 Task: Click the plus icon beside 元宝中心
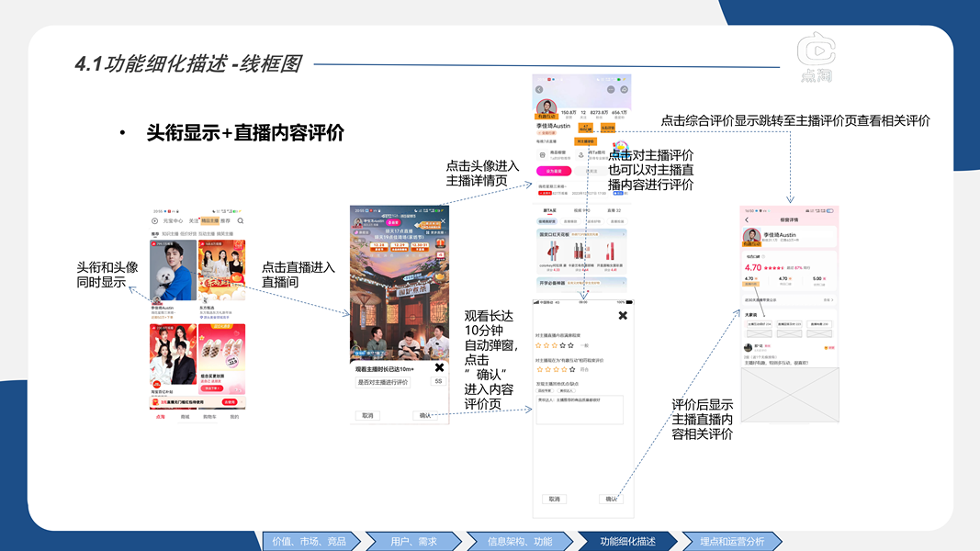(155, 221)
